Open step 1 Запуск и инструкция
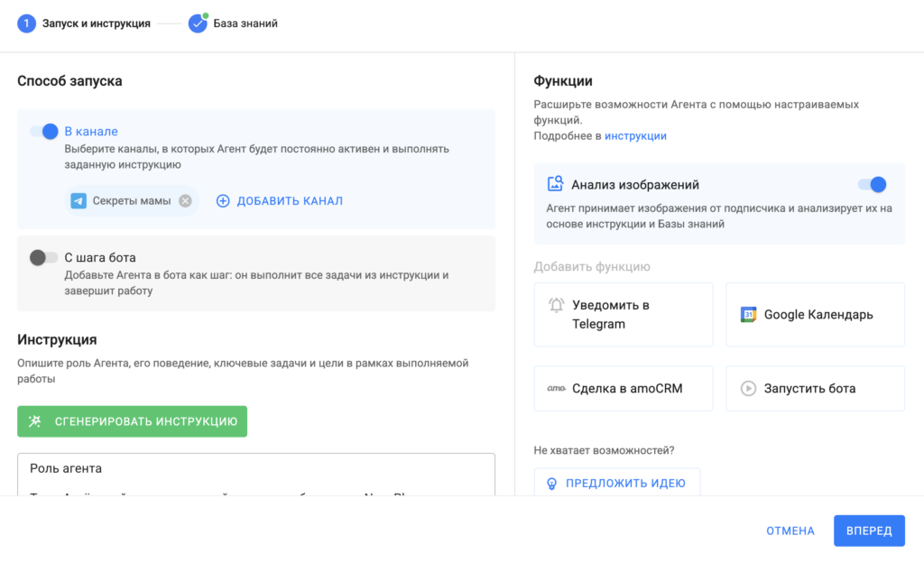The image size is (924, 563). click(x=85, y=23)
